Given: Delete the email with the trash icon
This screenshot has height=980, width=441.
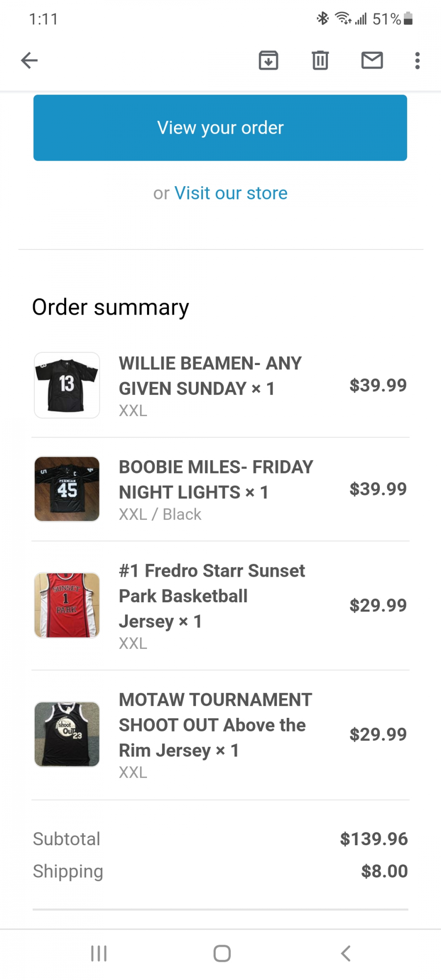Looking at the screenshot, I should coord(320,61).
